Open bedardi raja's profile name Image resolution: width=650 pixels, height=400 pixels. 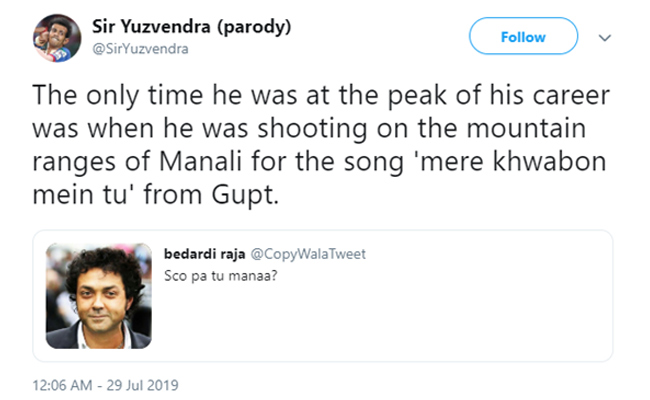(204, 254)
